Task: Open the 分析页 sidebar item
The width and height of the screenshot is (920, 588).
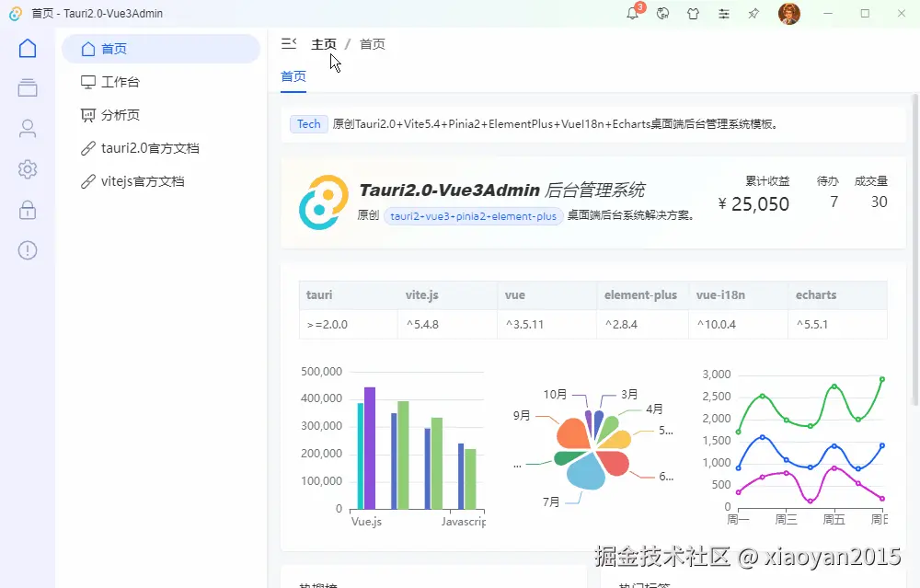Action: [161, 115]
